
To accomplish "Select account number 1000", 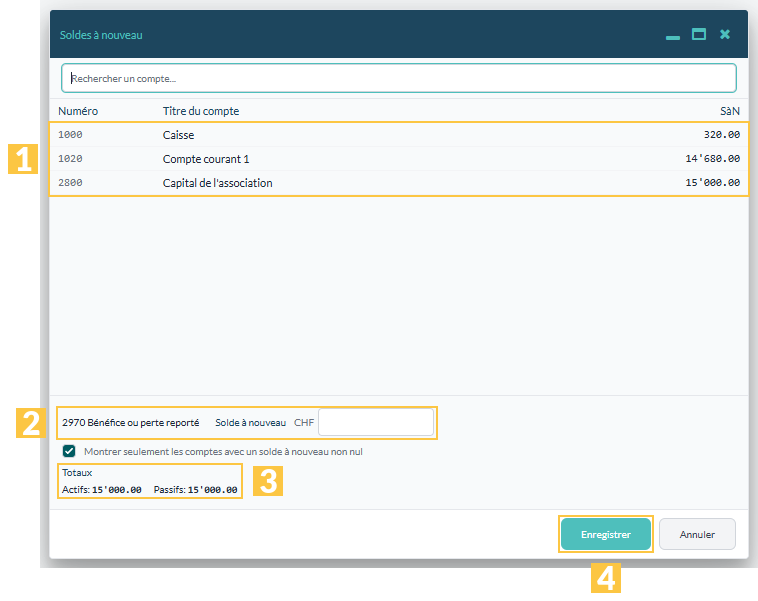I will click(x=70, y=134).
